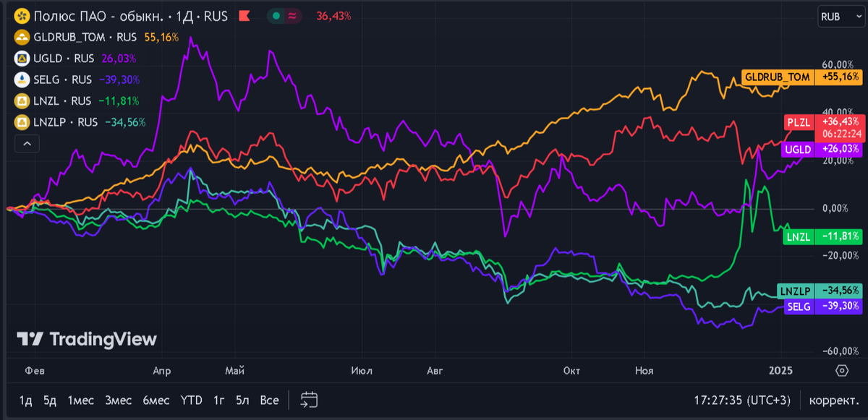Select the 3мес time range
868x420 pixels.
point(118,400)
